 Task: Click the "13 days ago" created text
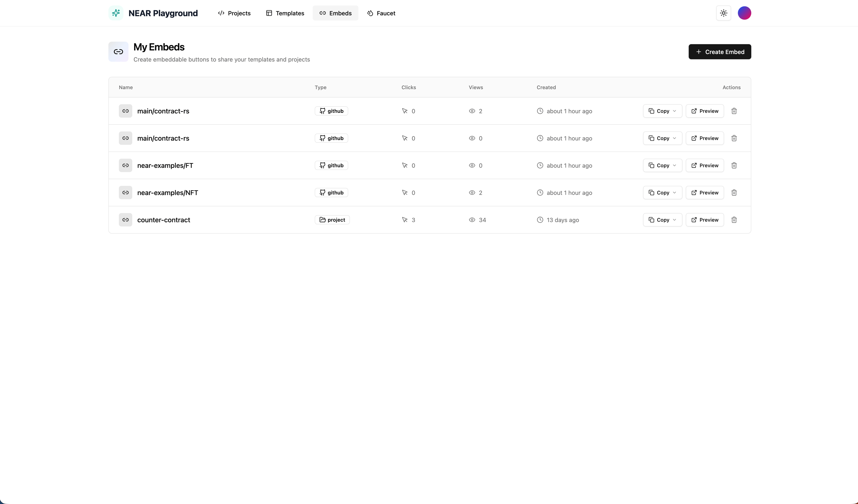coord(563,220)
